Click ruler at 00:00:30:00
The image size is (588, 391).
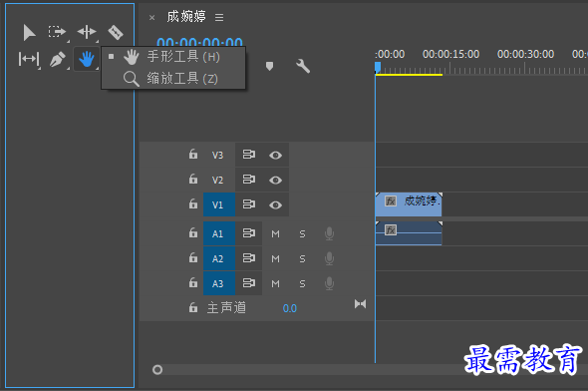coord(525,55)
